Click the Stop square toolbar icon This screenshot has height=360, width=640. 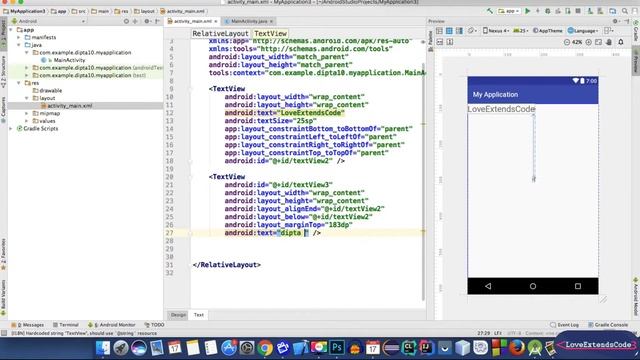(578, 11)
